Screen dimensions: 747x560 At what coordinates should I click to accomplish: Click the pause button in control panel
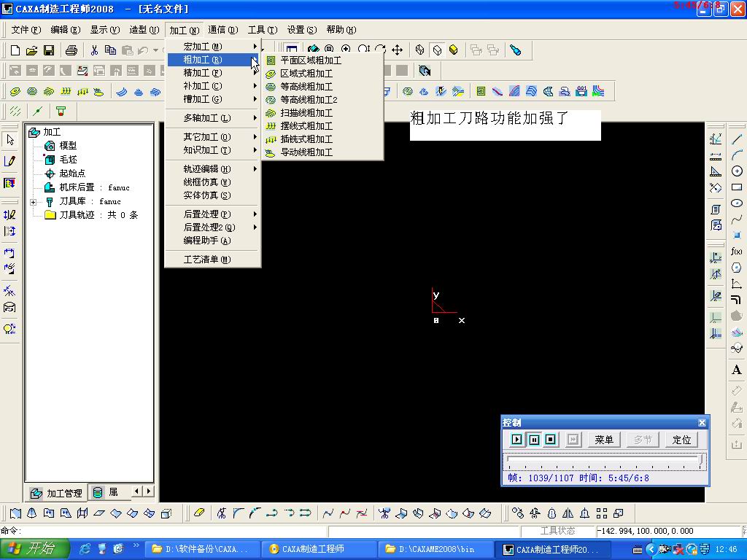pyautogui.click(x=534, y=440)
